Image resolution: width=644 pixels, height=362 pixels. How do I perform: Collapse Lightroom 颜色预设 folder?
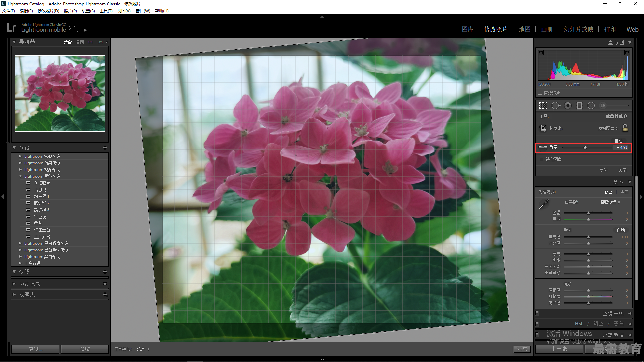20,176
